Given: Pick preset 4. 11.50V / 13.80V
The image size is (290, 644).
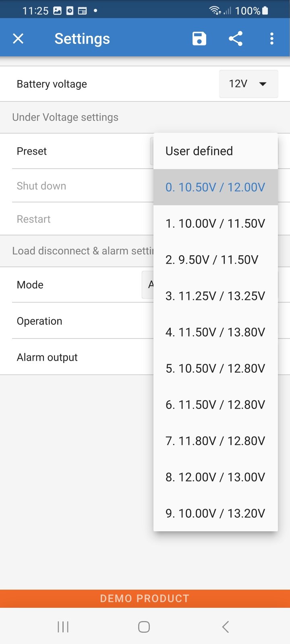Looking at the screenshot, I should point(215,332).
